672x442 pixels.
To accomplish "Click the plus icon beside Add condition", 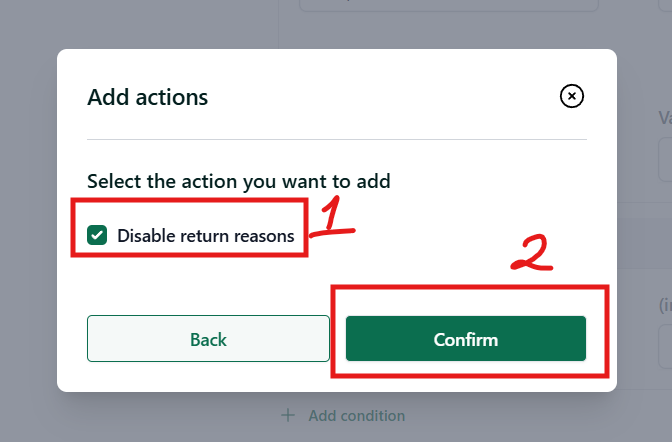I will pyautogui.click(x=288, y=415).
